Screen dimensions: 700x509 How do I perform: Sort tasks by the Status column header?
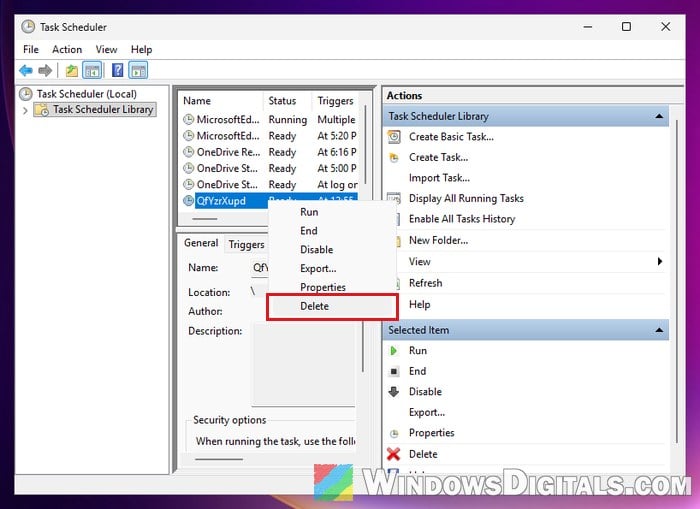tap(287, 101)
